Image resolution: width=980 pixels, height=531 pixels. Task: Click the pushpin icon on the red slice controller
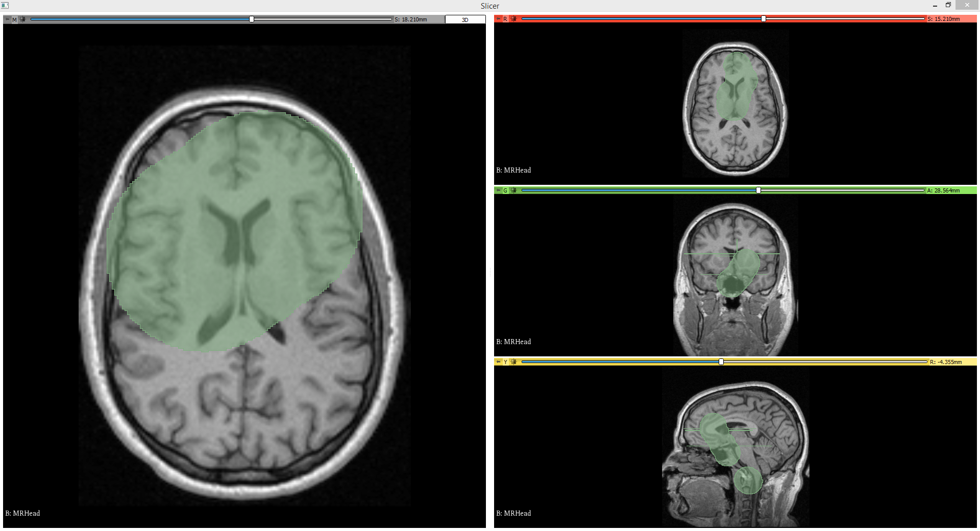tap(499, 18)
